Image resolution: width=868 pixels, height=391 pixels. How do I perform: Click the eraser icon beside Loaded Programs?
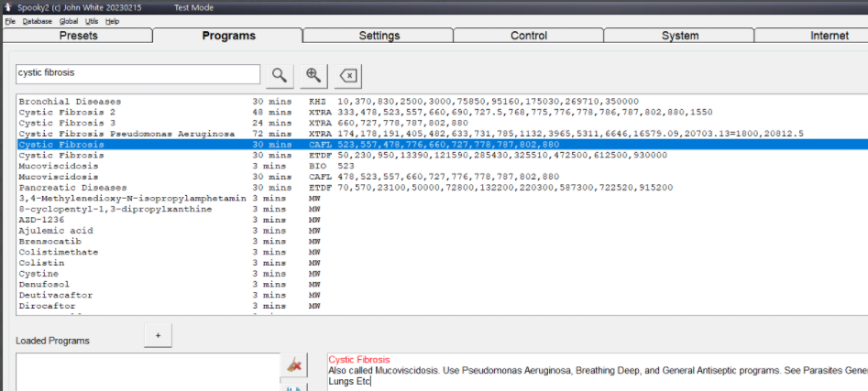click(293, 364)
